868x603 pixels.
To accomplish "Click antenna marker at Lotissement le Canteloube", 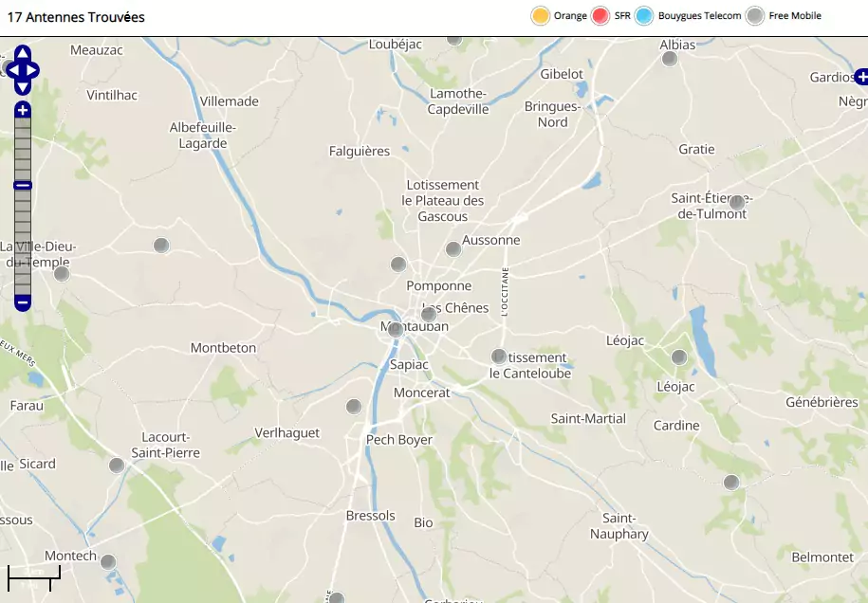I will (499, 357).
